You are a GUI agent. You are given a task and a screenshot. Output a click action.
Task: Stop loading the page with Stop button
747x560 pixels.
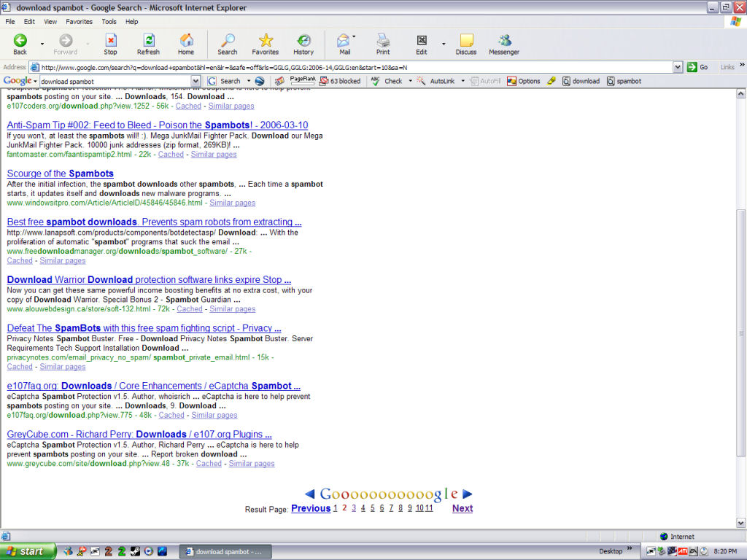111,44
